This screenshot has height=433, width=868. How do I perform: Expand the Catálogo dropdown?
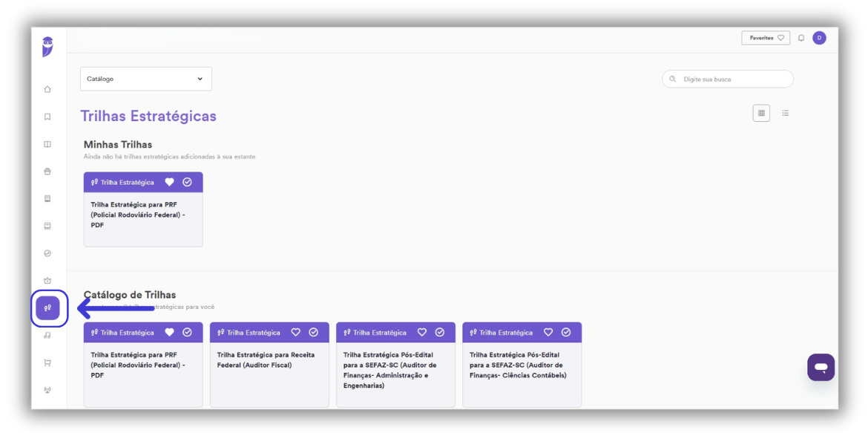point(146,79)
